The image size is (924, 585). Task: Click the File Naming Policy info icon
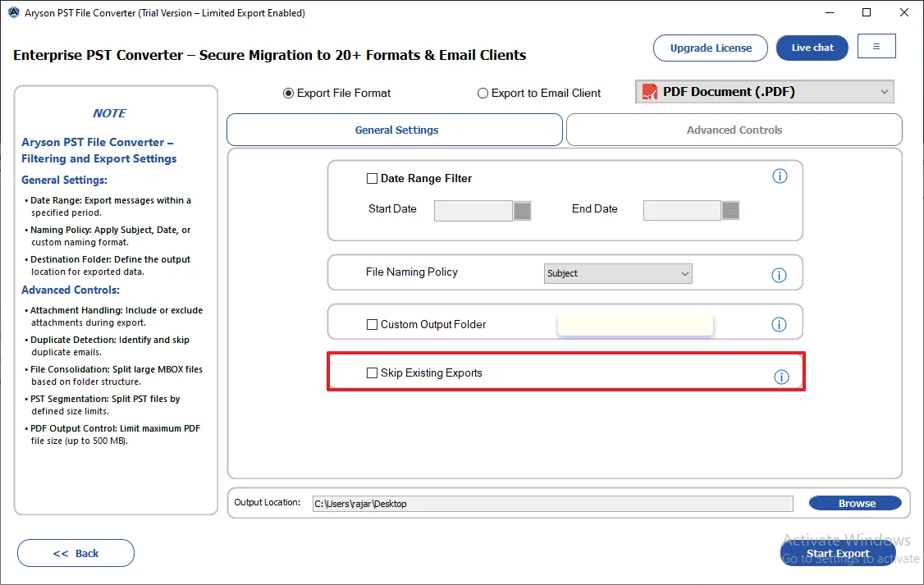point(779,275)
